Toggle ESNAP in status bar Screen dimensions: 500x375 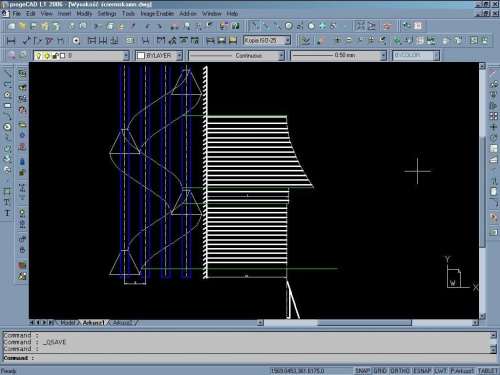click(422, 371)
